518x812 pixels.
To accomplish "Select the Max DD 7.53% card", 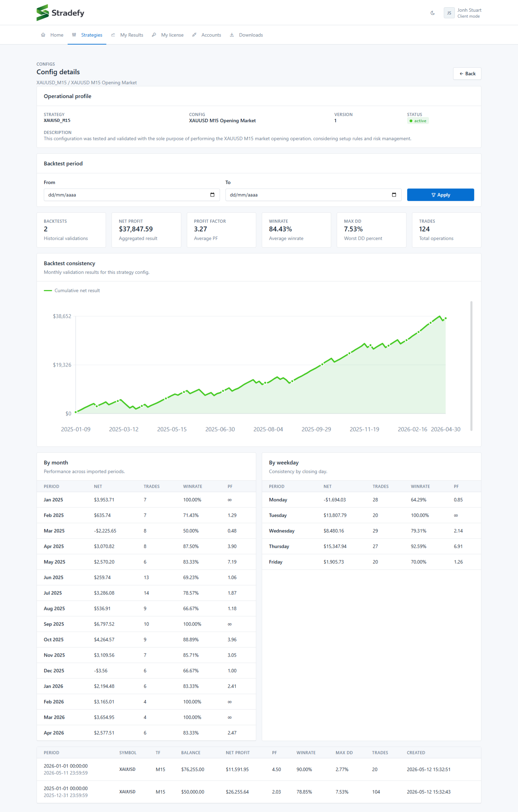I will pos(372,230).
